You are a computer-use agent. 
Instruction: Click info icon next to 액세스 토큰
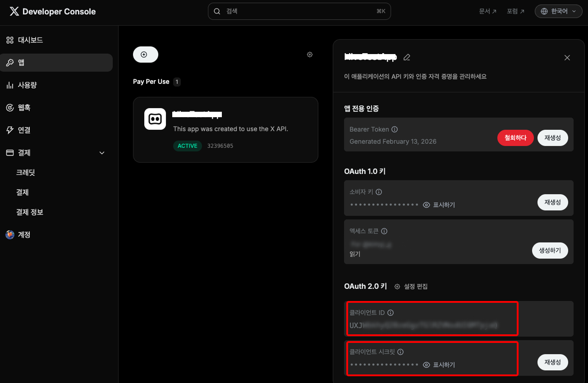pyautogui.click(x=384, y=231)
